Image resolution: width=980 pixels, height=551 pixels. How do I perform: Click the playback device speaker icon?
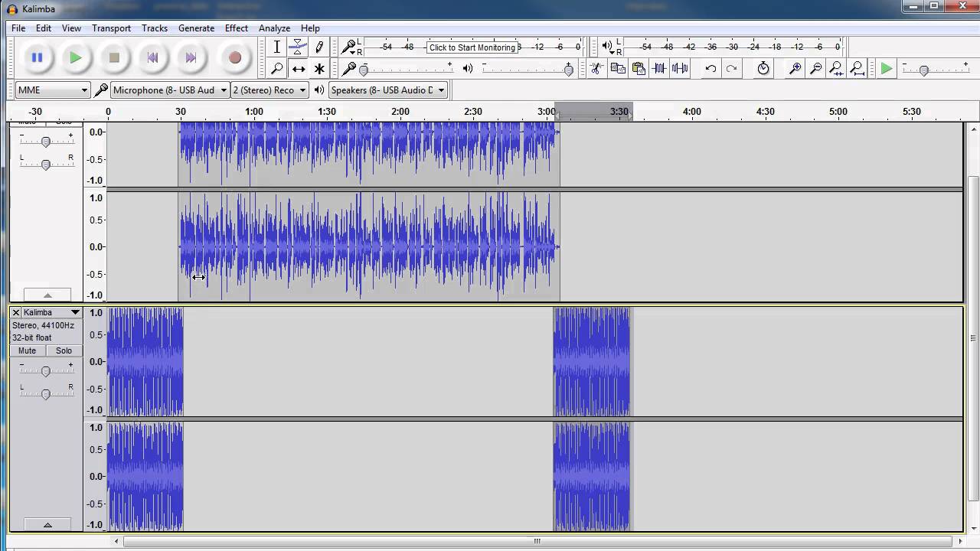(x=319, y=90)
